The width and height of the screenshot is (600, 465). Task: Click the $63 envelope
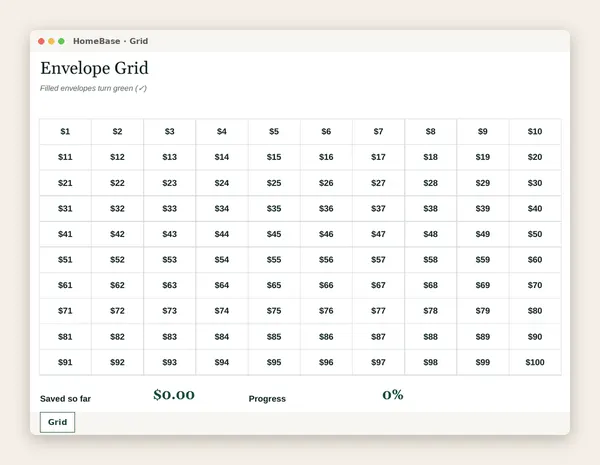pos(170,286)
